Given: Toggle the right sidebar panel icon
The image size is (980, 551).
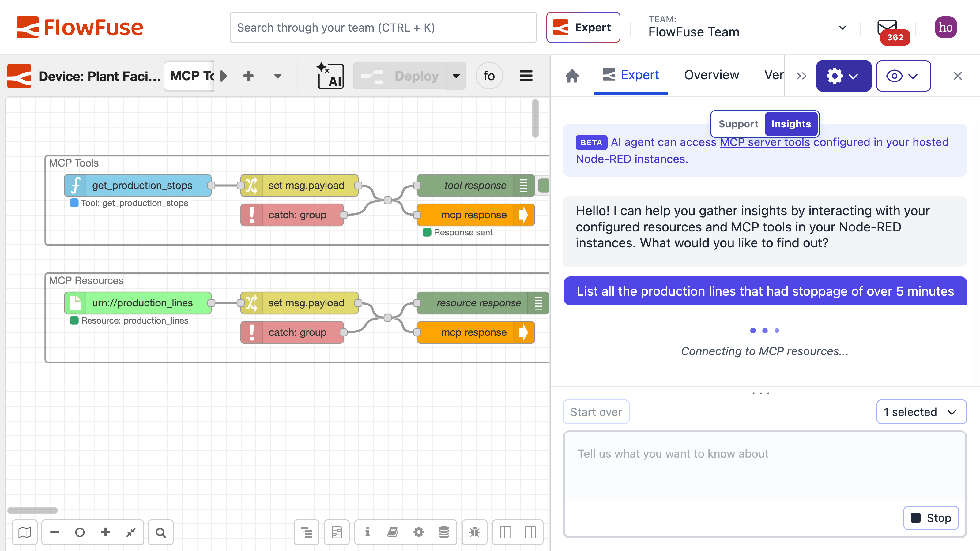Looking at the screenshot, I should [530, 532].
